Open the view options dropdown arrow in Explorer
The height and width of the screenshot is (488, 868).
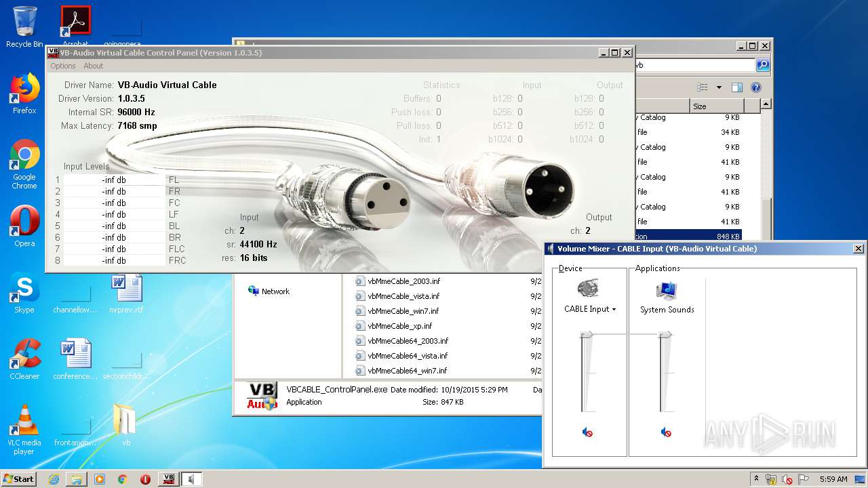(x=719, y=87)
